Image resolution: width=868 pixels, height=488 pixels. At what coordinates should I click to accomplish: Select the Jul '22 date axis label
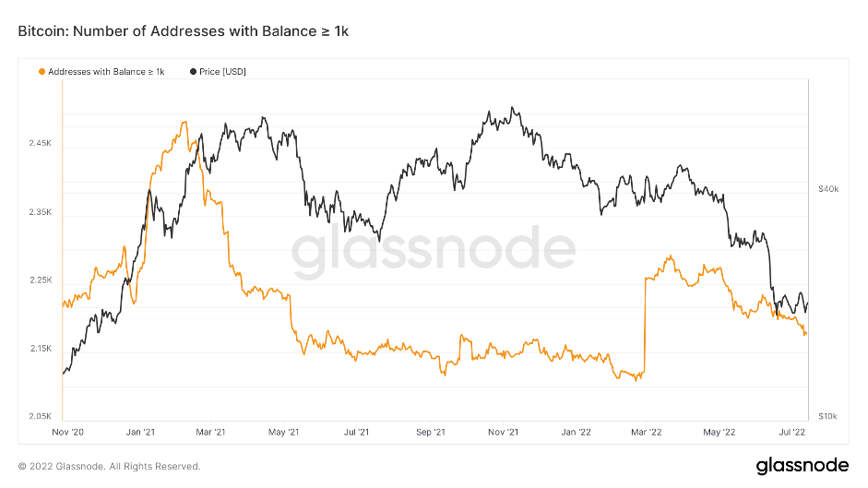(791, 431)
